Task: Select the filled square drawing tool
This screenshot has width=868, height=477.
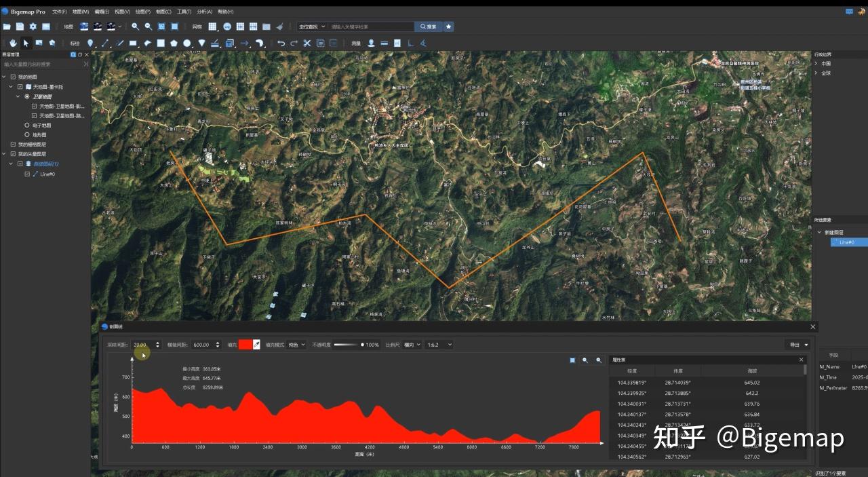Action: pyautogui.click(x=161, y=43)
